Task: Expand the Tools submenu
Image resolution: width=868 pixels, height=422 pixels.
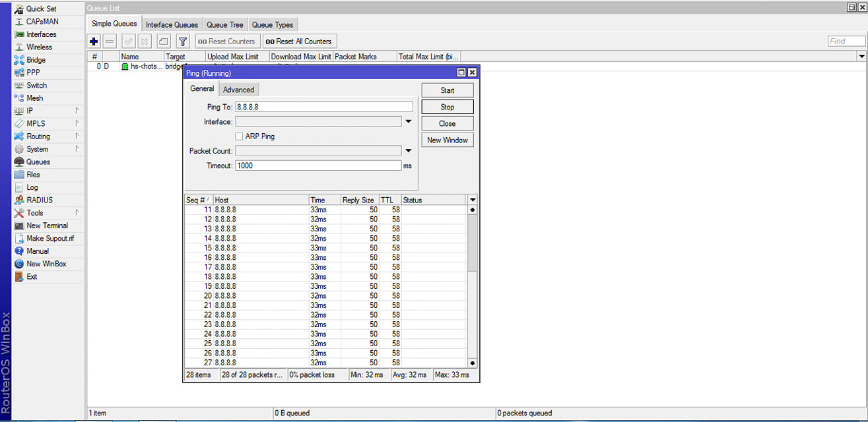Action: (x=77, y=213)
